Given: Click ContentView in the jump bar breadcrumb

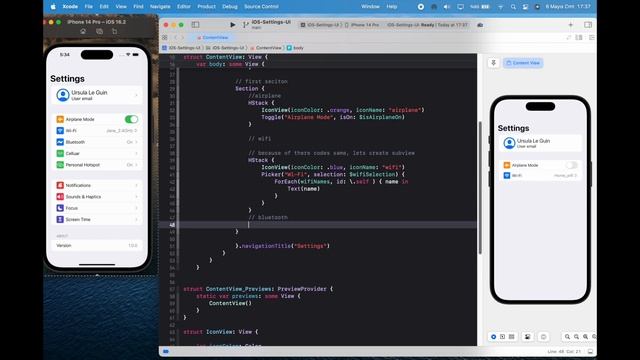Looking at the screenshot, I should 266,48.
